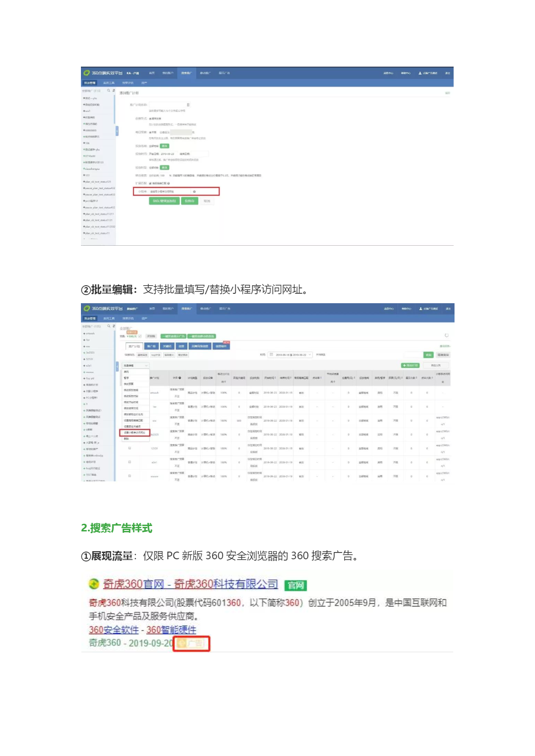535x756 pixels.
Task: Click the 退出 link in top screenshot header
Action: (448, 73)
